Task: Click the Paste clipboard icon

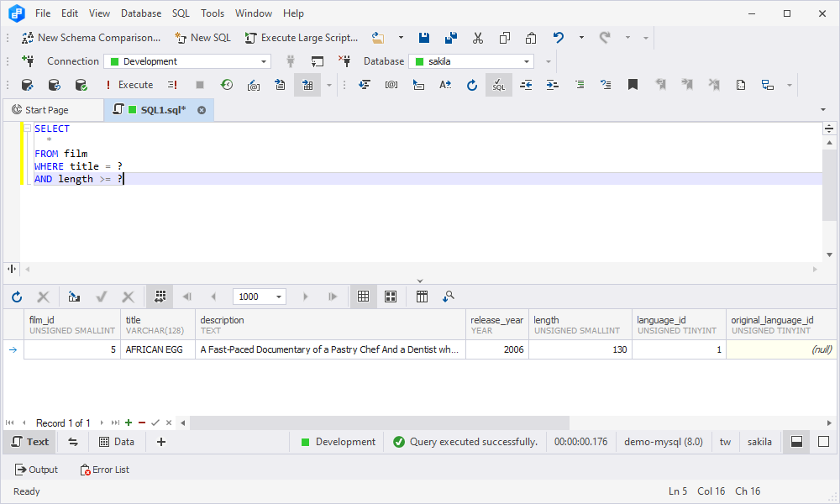Action: [531, 38]
